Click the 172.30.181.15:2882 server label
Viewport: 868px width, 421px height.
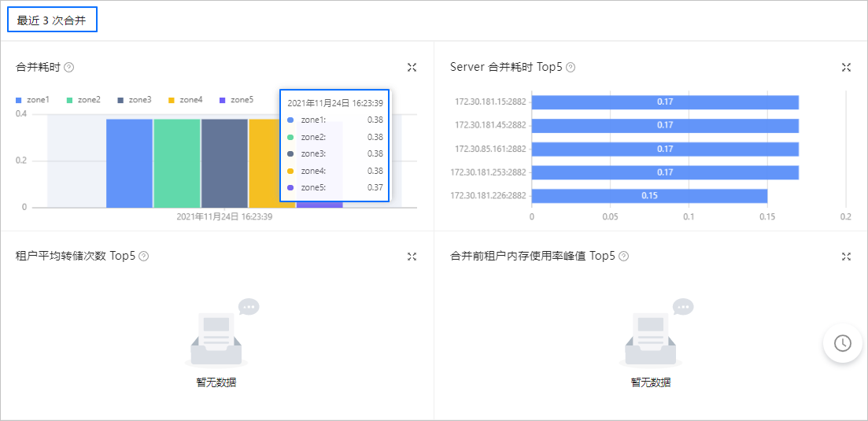pos(490,102)
